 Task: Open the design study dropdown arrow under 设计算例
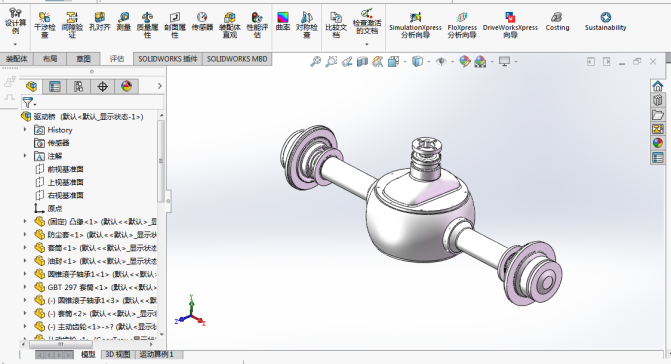15,44
